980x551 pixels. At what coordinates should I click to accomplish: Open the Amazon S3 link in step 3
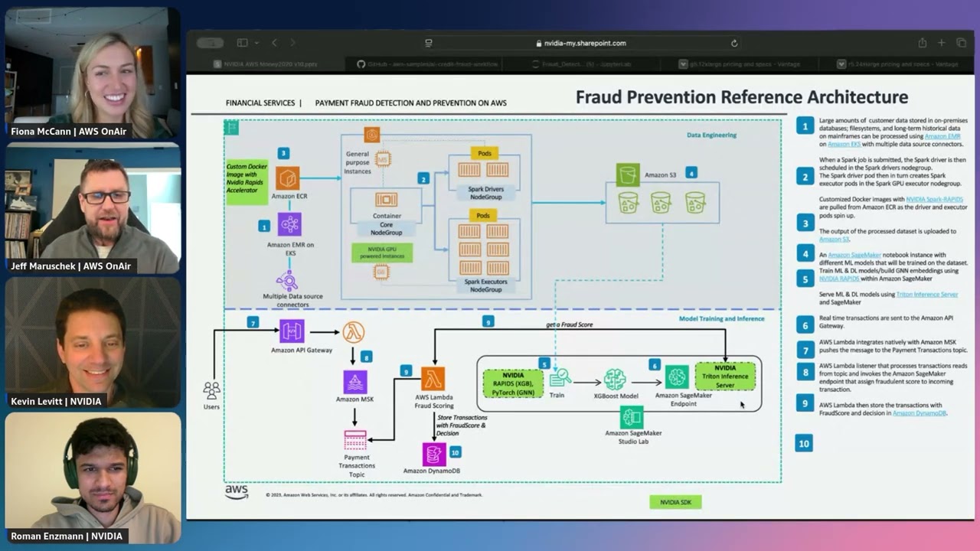834,239
